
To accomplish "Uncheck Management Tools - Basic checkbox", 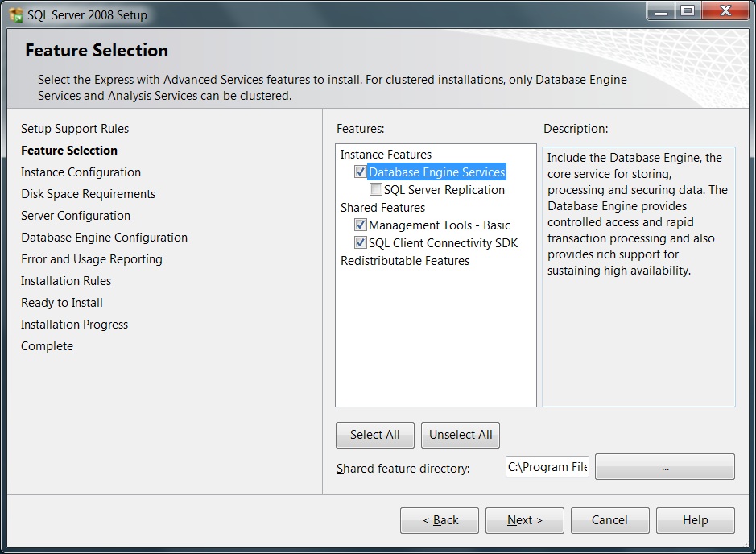I will [360, 225].
